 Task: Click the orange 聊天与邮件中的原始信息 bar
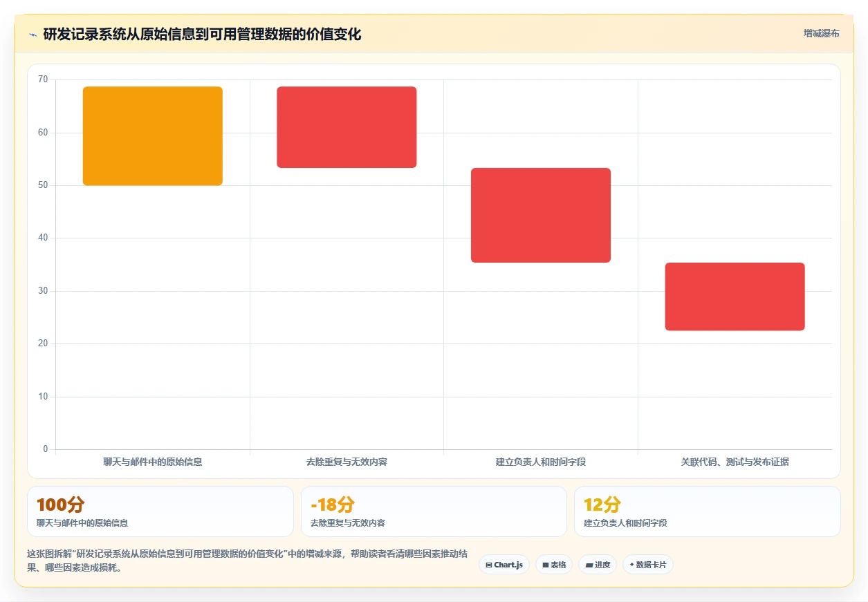(153, 136)
